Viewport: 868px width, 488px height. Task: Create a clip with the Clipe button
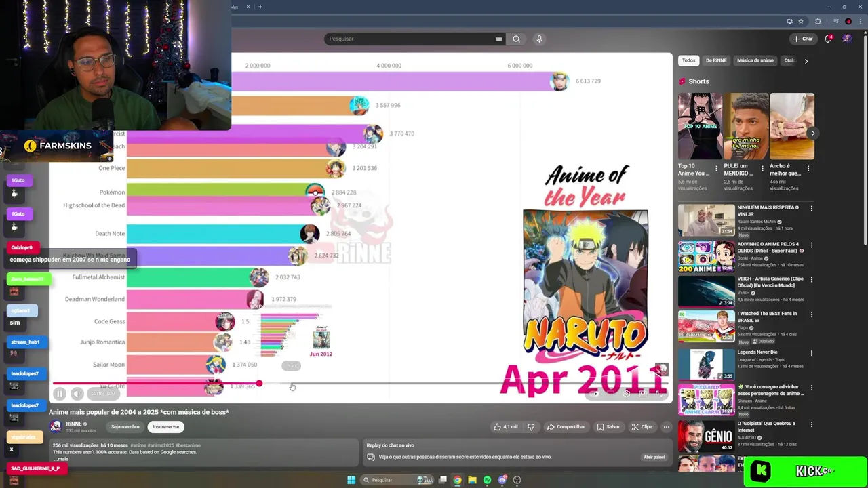tap(642, 427)
